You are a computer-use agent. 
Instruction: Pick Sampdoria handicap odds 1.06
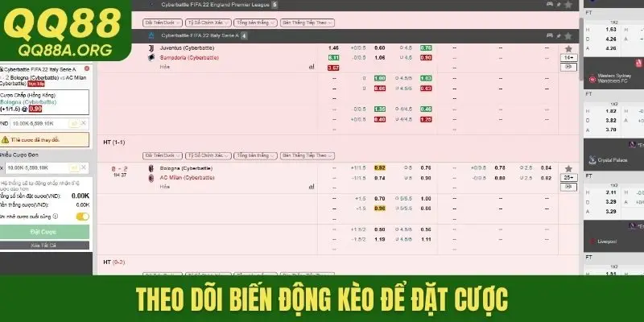379,58
